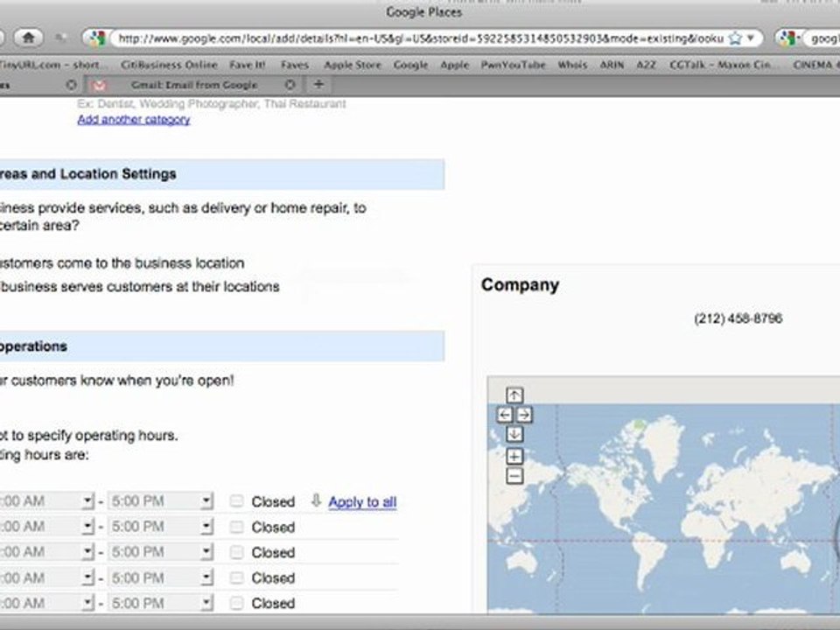Click the Home button in browser toolbar
Image resolution: width=840 pixels, height=630 pixels.
tap(28, 38)
